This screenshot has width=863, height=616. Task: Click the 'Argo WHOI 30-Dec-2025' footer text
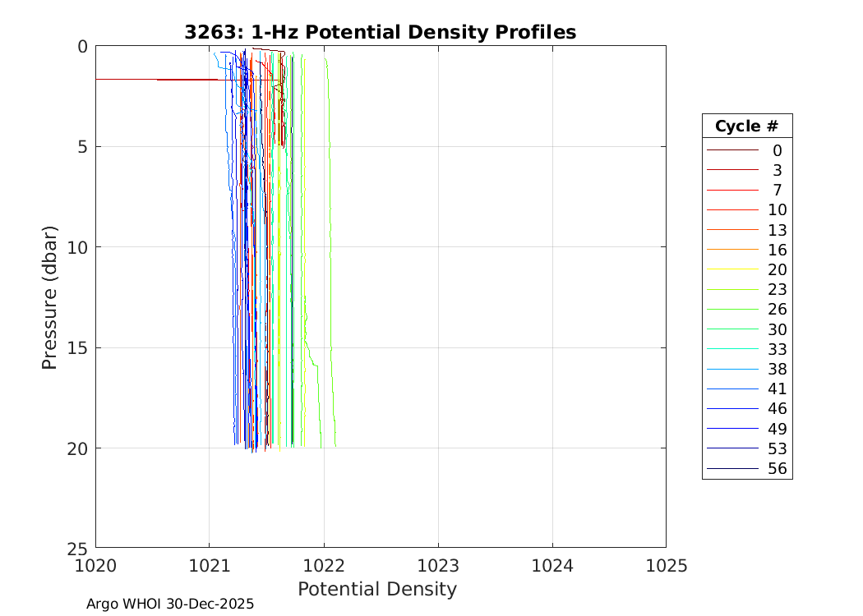[x=170, y=604]
